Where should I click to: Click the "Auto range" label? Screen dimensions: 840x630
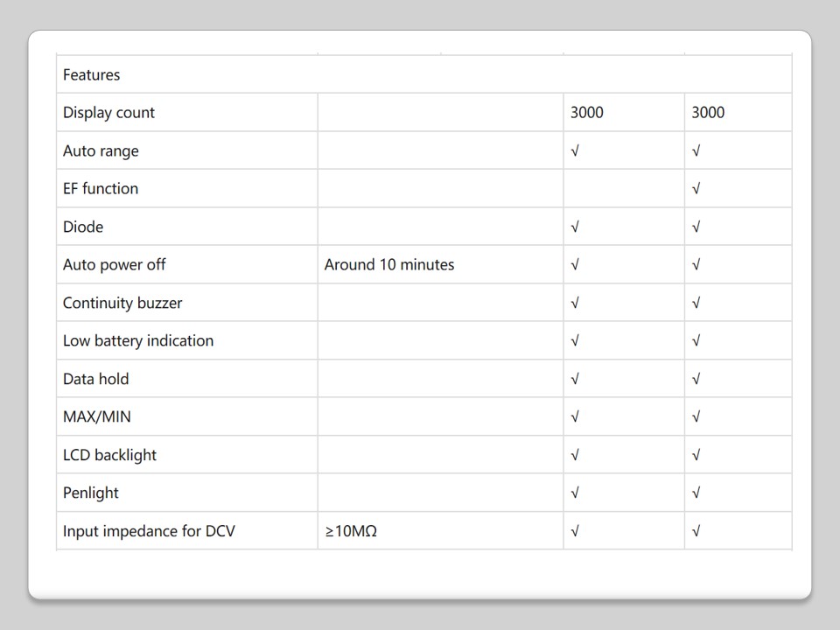(x=101, y=151)
